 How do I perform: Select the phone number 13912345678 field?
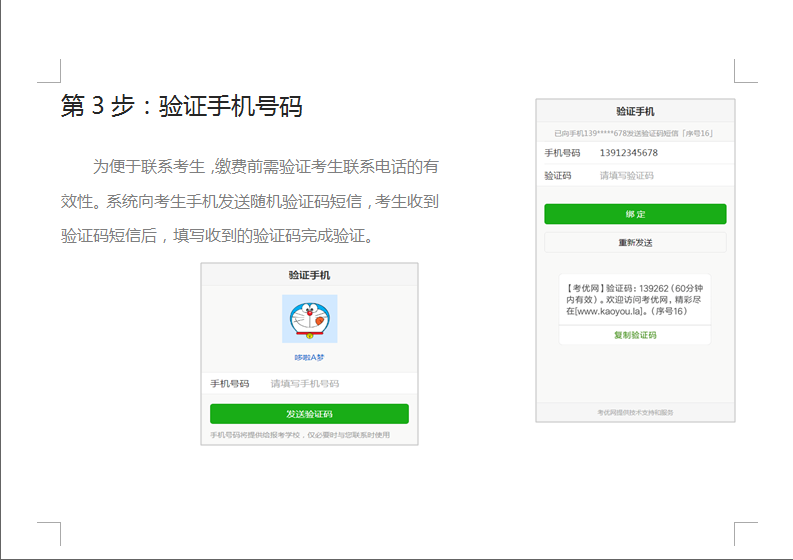tap(629, 153)
